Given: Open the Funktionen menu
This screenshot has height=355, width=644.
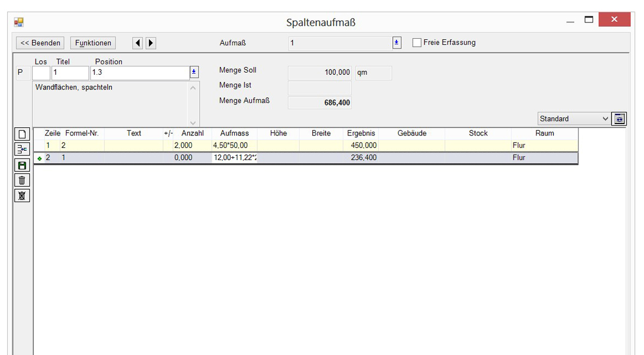Looking at the screenshot, I should [93, 43].
